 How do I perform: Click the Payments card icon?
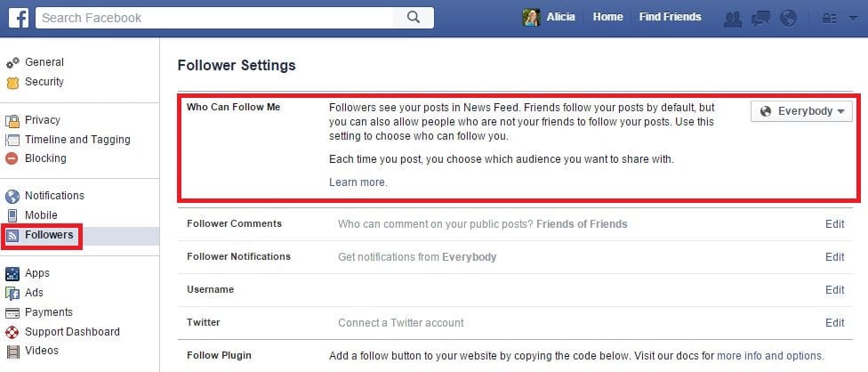click(x=12, y=312)
